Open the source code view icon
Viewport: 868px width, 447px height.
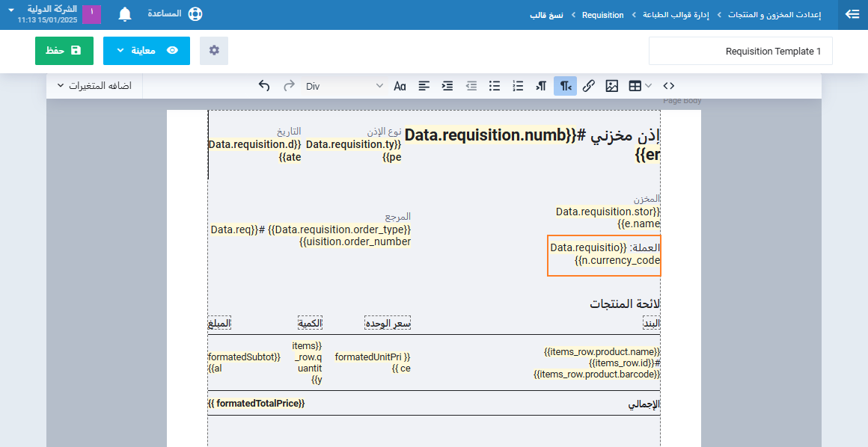pyautogui.click(x=669, y=86)
